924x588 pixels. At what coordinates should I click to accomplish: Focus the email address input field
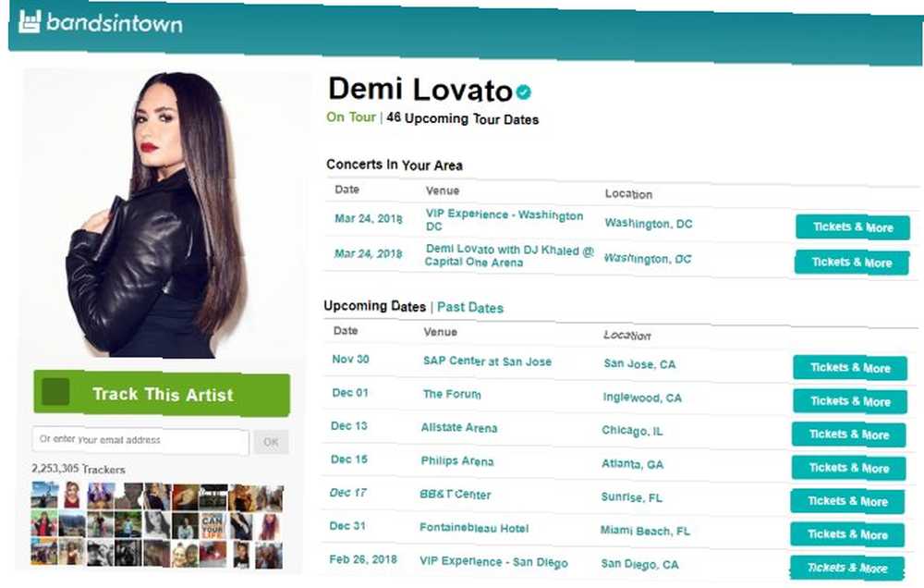pyautogui.click(x=140, y=441)
